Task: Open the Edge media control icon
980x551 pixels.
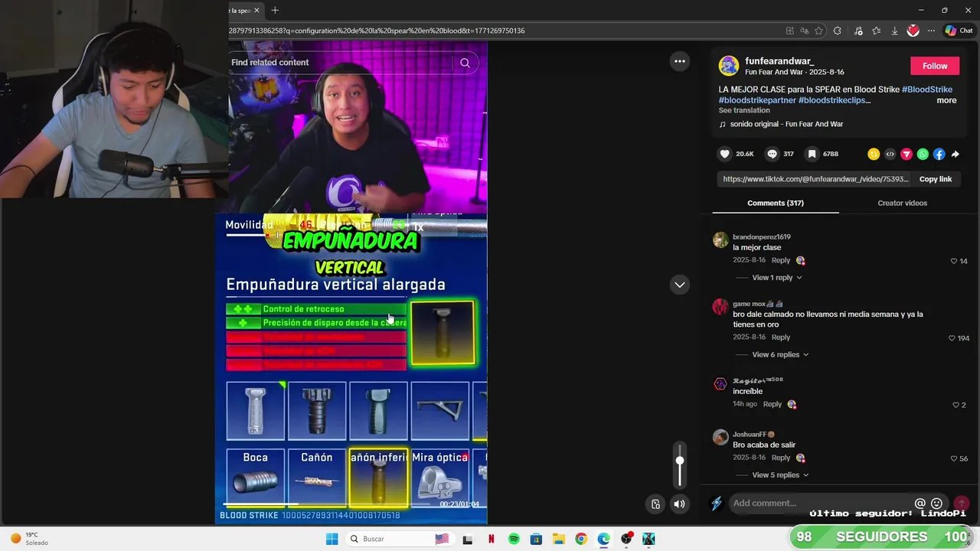Action: pos(857,31)
